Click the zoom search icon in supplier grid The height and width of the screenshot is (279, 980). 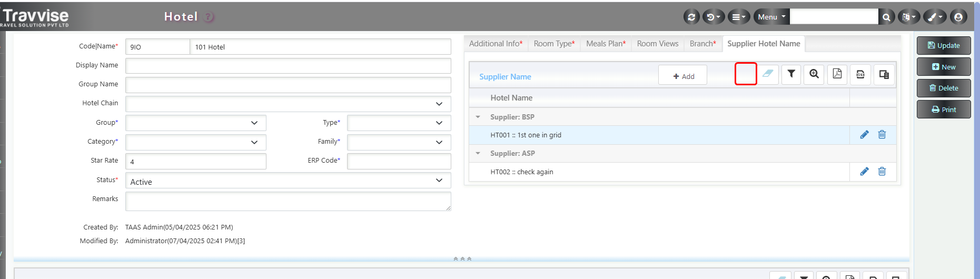pos(814,74)
